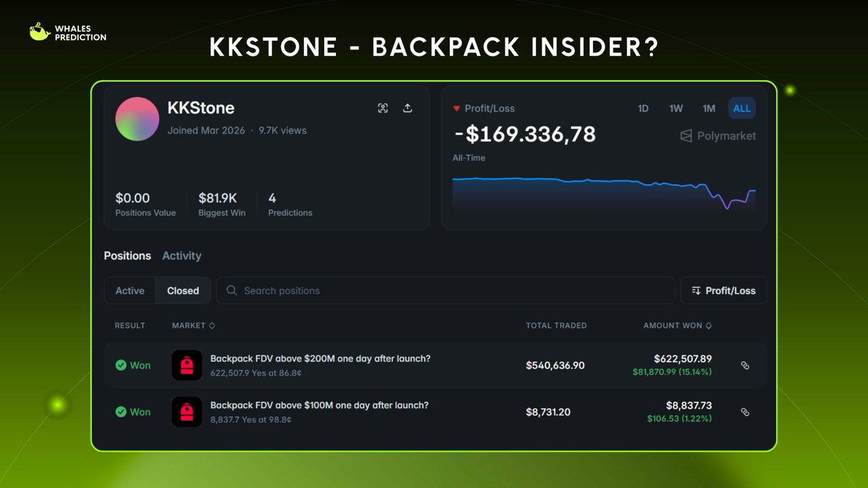Click the share upload icon on profile
Viewport: 868px width, 488px height.
[408, 108]
